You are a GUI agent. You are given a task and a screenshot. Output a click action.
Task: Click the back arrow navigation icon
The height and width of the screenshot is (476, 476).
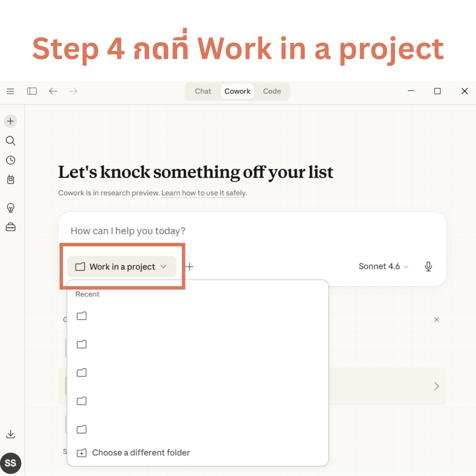[53, 91]
